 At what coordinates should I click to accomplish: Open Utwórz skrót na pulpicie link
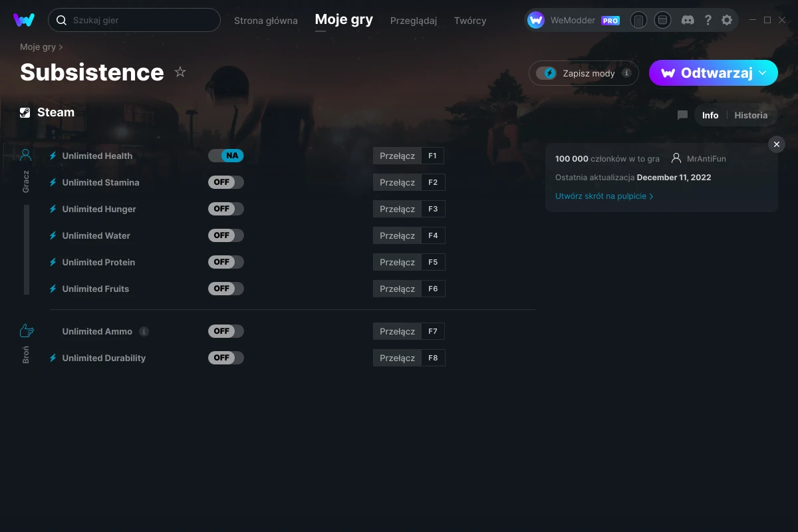click(x=604, y=196)
